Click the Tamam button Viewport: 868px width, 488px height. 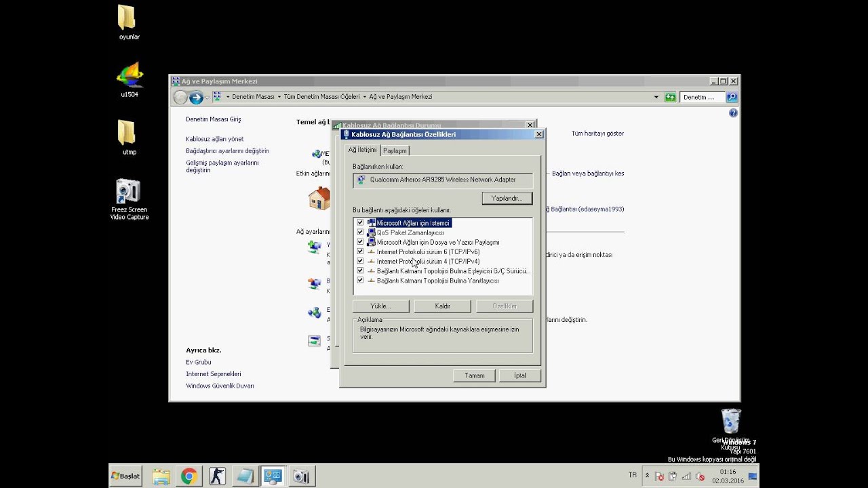click(475, 375)
